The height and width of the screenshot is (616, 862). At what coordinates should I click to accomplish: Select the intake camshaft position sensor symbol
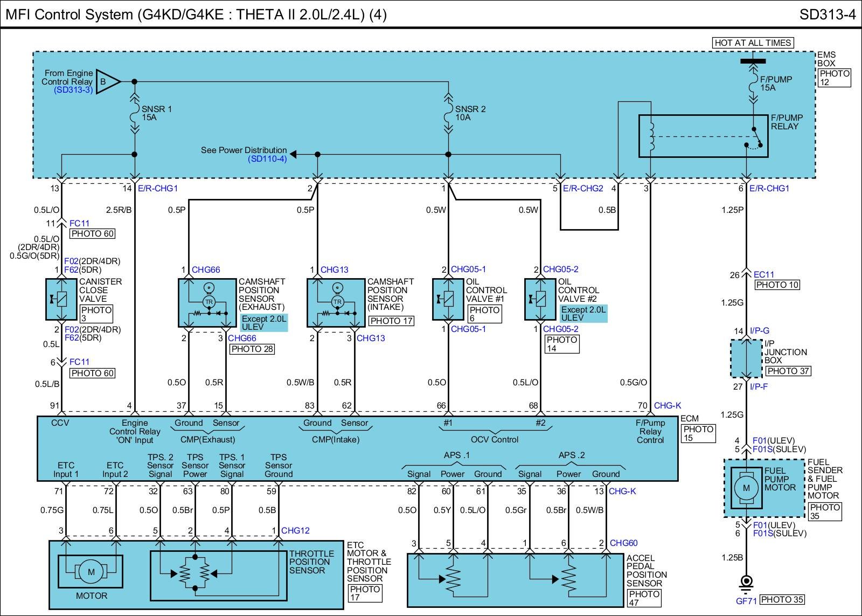tap(336, 302)
